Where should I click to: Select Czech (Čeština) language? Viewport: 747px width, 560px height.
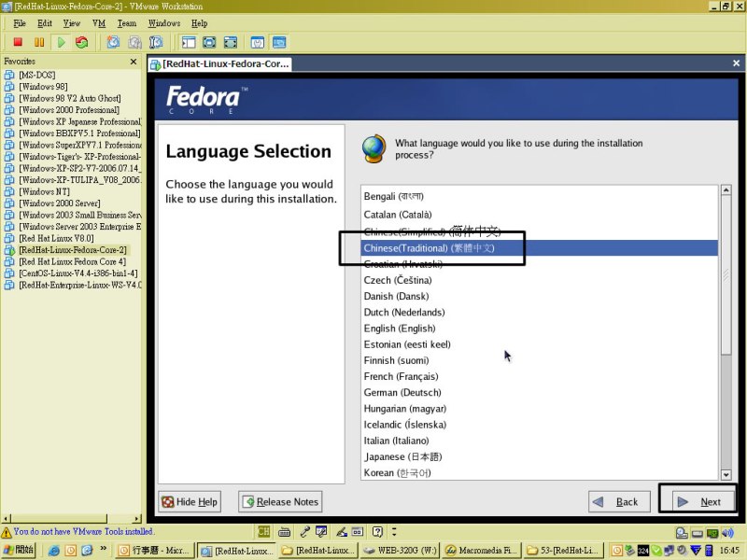540,280
